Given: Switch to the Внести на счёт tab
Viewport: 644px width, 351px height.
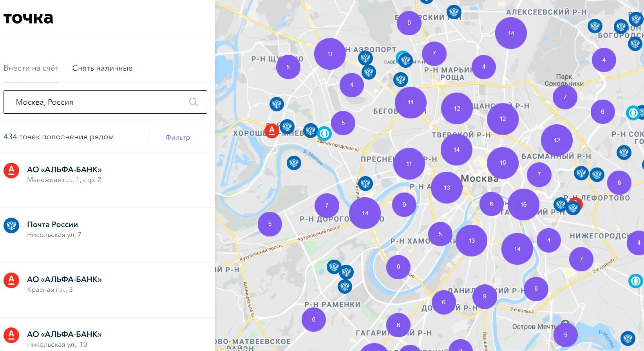Looking at the screenshot, I should [x=31, y=68].
